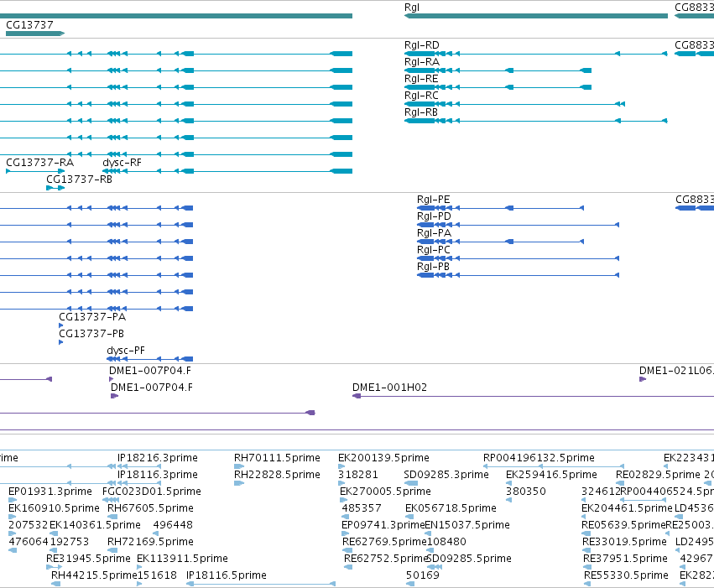714x588 pixels.
Task: Select the RE02829.5prime EST label
Action: pos(658,475)
